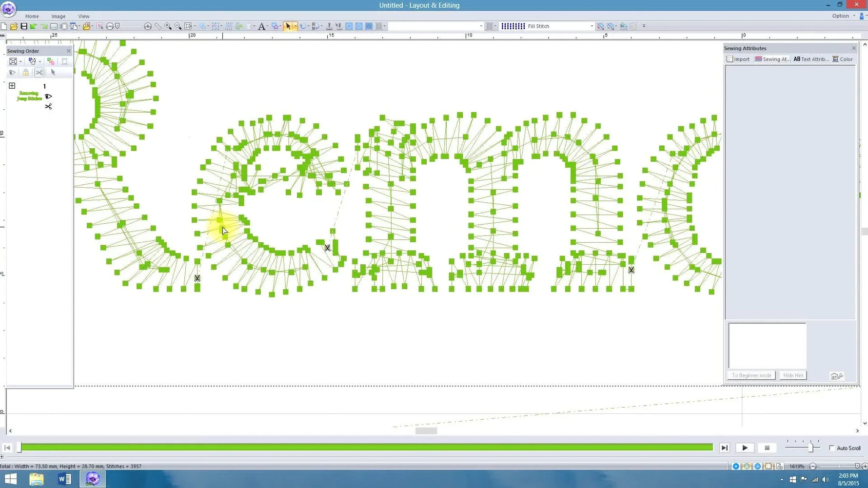Click the Zoom In magnifier icon

tap(168, 26)
